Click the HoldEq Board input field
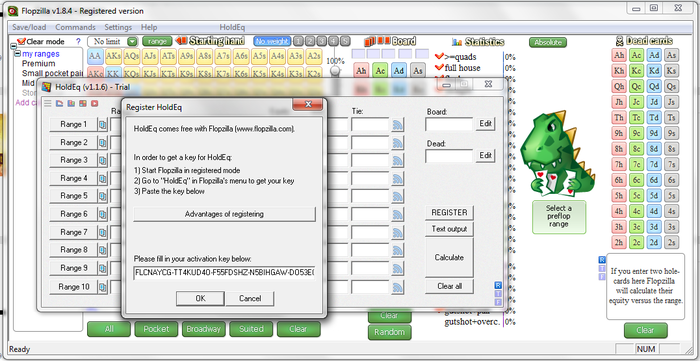Image resolution: width=700 pixels, height=361 pixels. (x=449, y=124)
